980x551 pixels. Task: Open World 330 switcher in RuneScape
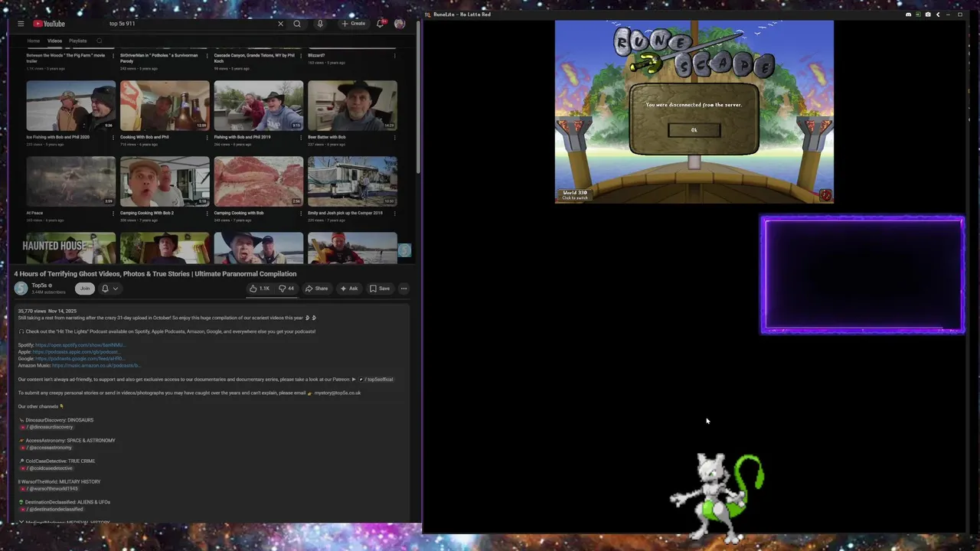[x=575, y=195]
